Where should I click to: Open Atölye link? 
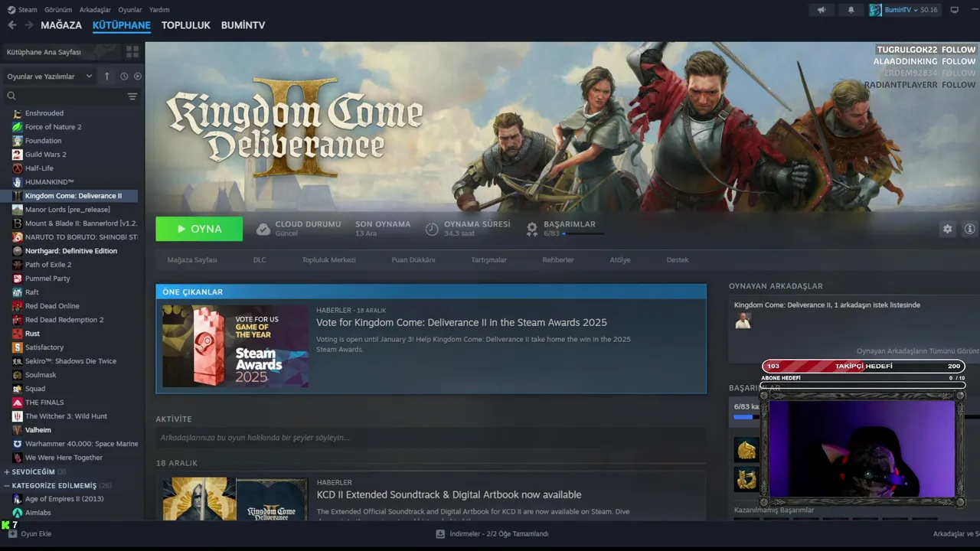620,260
